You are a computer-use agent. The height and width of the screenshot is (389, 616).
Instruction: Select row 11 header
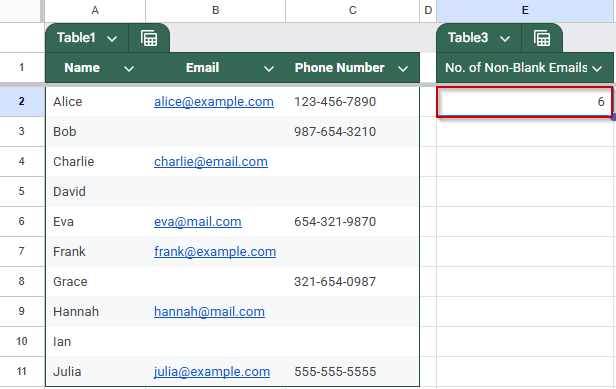point(22,371)
